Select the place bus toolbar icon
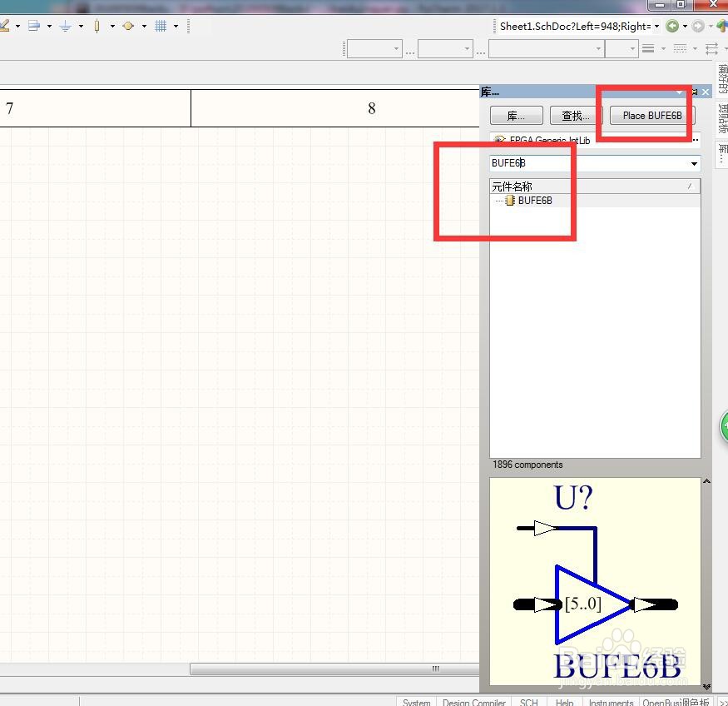The width and height of the screenshot is (728, 706). pyautogui.click(x=34, y=26)
